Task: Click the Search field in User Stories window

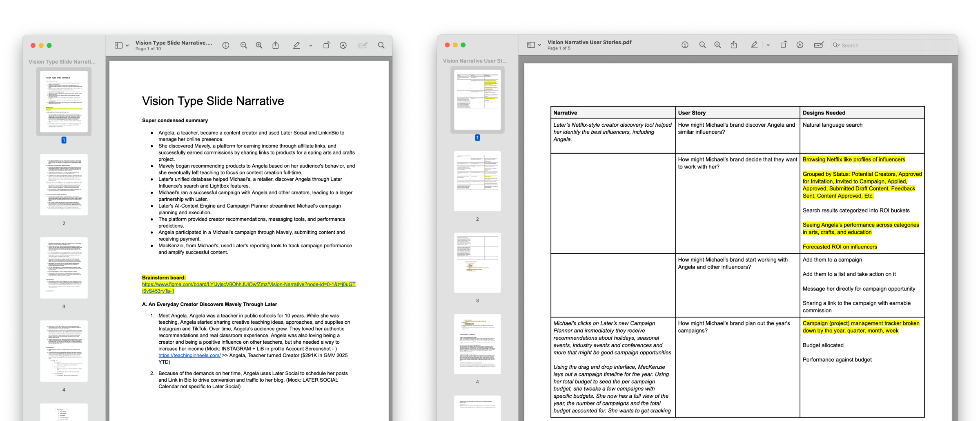Action: (892, 45)
